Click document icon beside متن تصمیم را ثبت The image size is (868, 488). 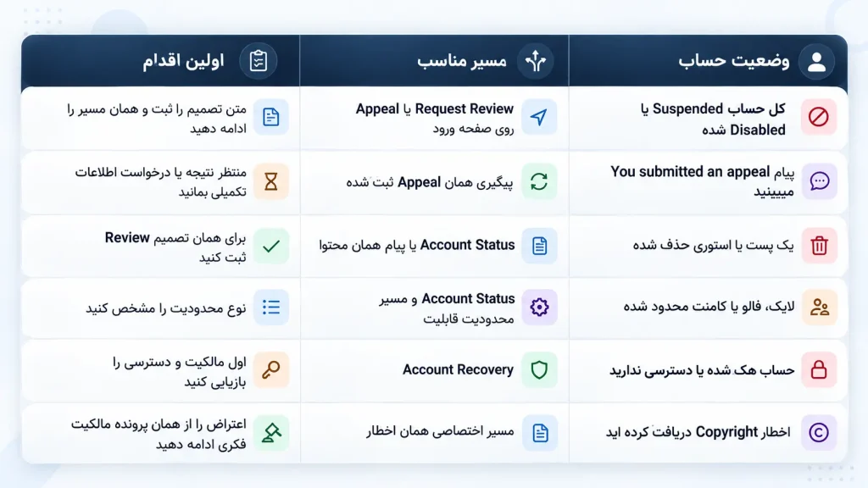(x=270, y=117)
